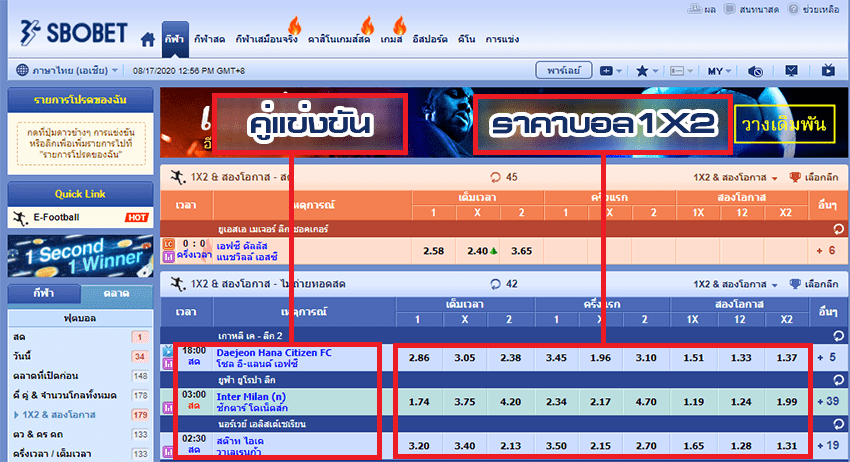Open the help question mark icon
The height and width of the screenshot is (462, 850).
point(794,9)
